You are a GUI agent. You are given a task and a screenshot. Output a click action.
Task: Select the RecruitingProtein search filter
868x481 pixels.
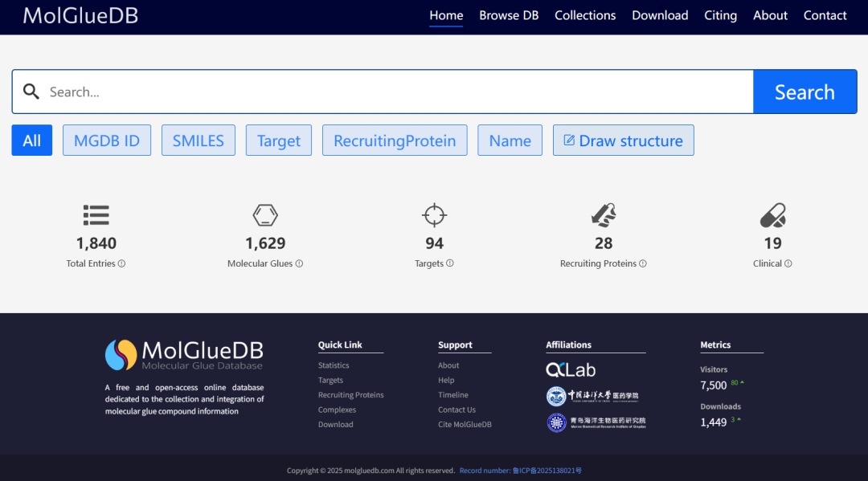pyautogui.click(x=395, y=141)
